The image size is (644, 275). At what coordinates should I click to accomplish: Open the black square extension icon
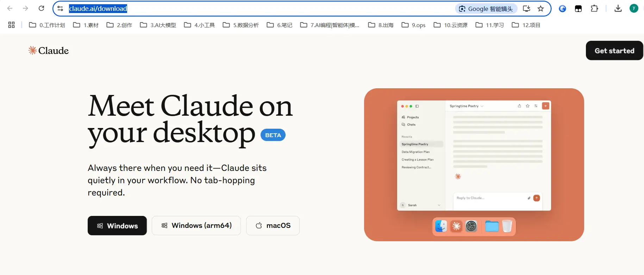578,9
